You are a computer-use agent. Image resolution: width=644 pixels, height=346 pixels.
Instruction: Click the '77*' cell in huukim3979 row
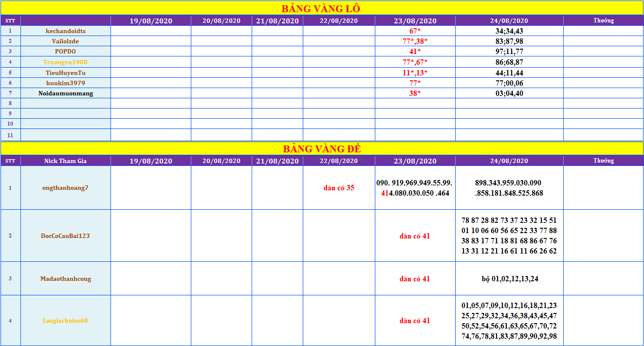[x=415, y=83]
